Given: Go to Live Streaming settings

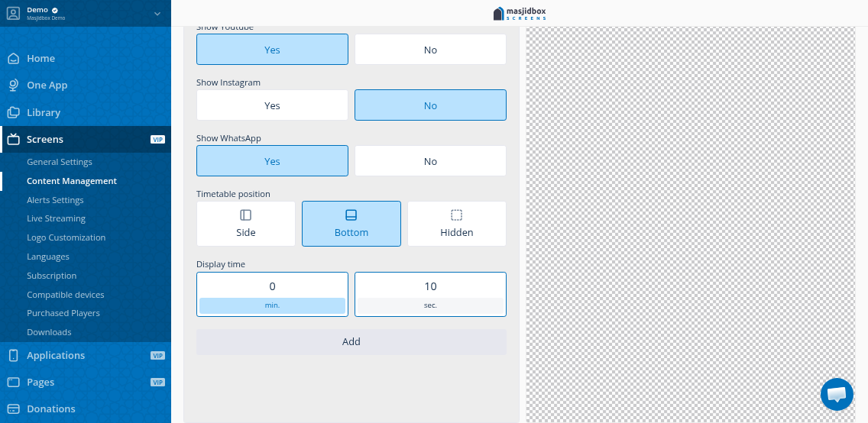Looking at the screenshot, I should pyautogui.click(x=56, y=218).
